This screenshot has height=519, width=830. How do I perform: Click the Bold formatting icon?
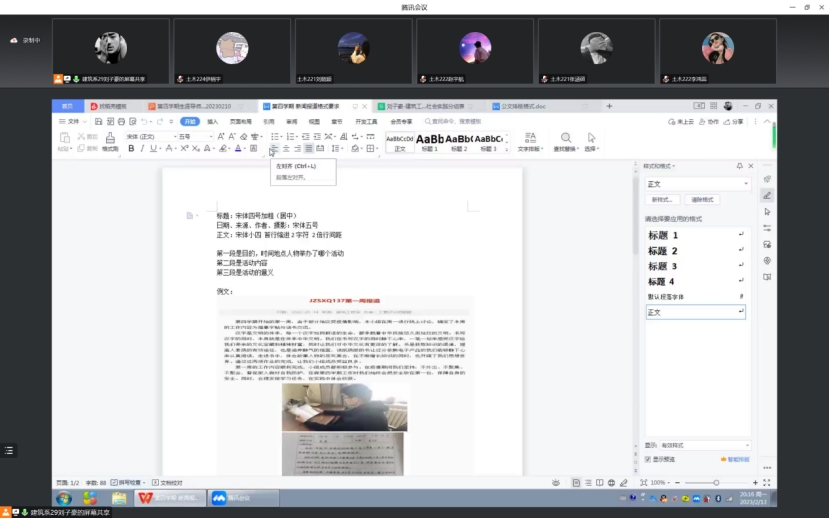coord(131,148)
